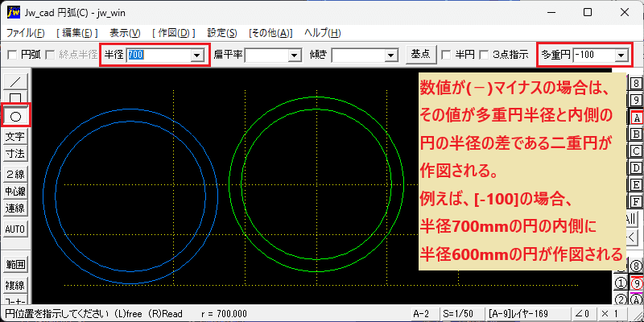The width and height of the screenshot is (644, 322).
Task: Enable the 円弧 arc checkbox
Action: (x=12, y=55)
